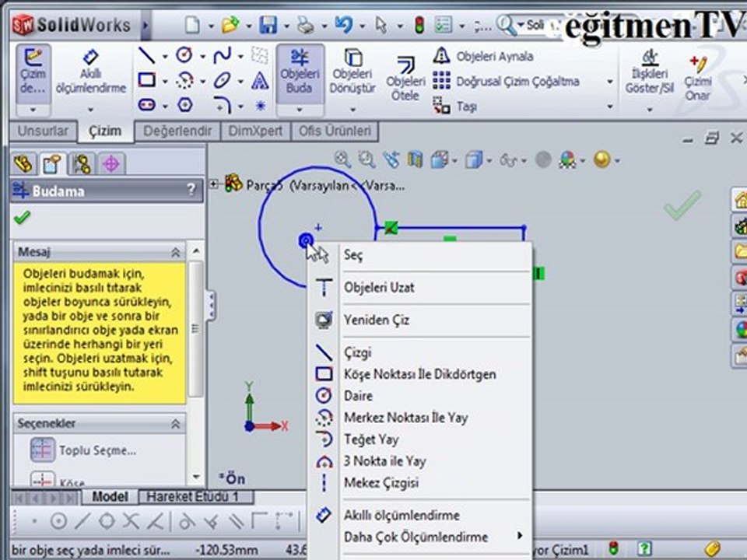Image resolution: width=747 pixels, height=560 pixels.
Task: Click the Print icon
Action: click(305, 25)
